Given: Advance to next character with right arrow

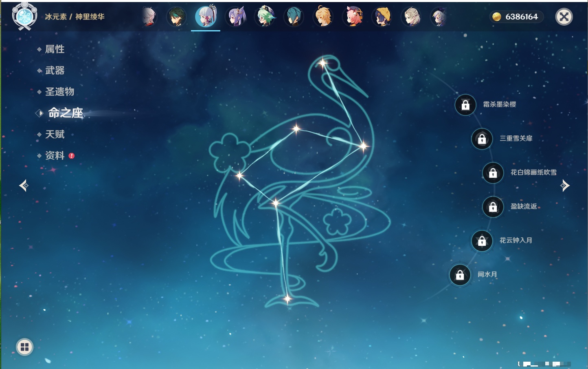Looking at the screenshot, I should click(x=564, y=186).
